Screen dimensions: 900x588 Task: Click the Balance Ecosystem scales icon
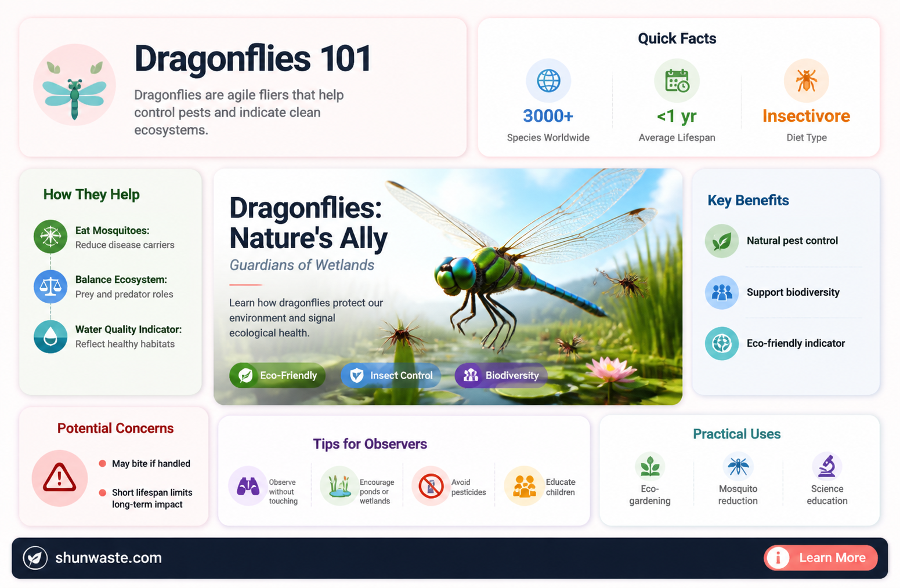50,286
